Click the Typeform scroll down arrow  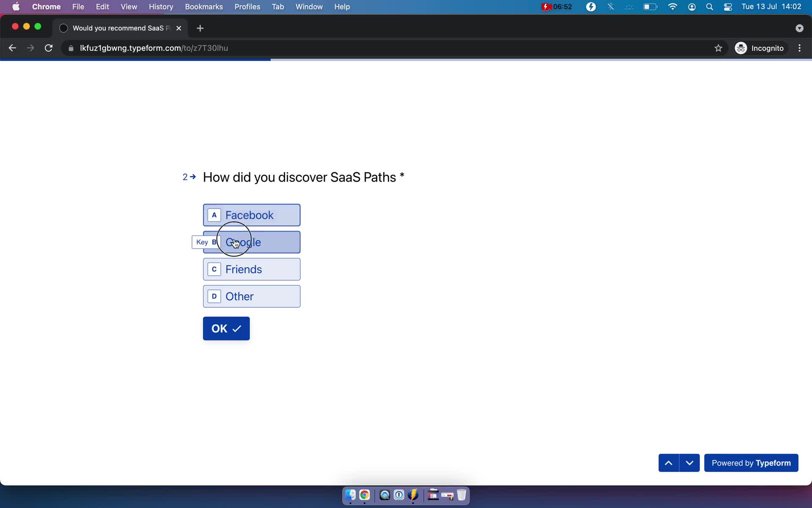click(689, 463)
